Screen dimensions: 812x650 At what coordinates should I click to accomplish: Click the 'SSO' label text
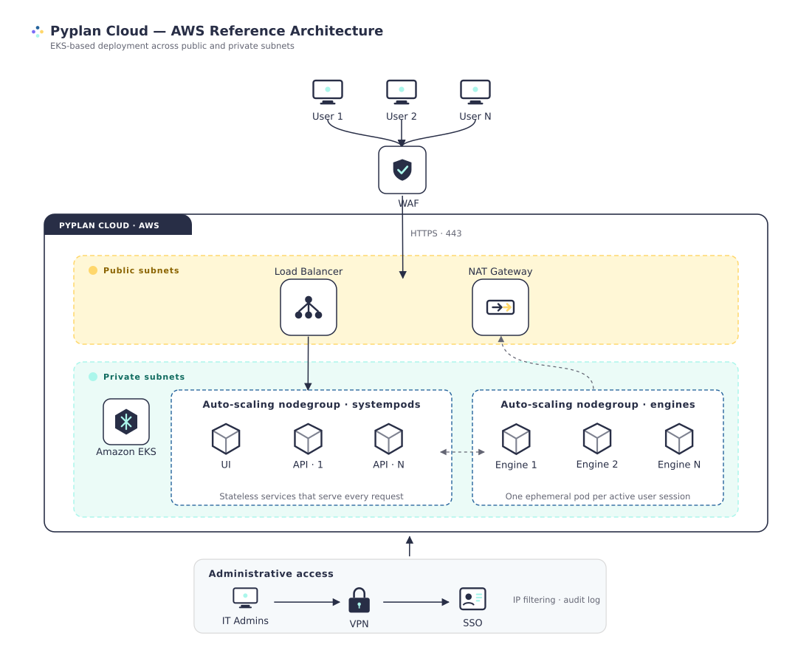pos(472,623)
